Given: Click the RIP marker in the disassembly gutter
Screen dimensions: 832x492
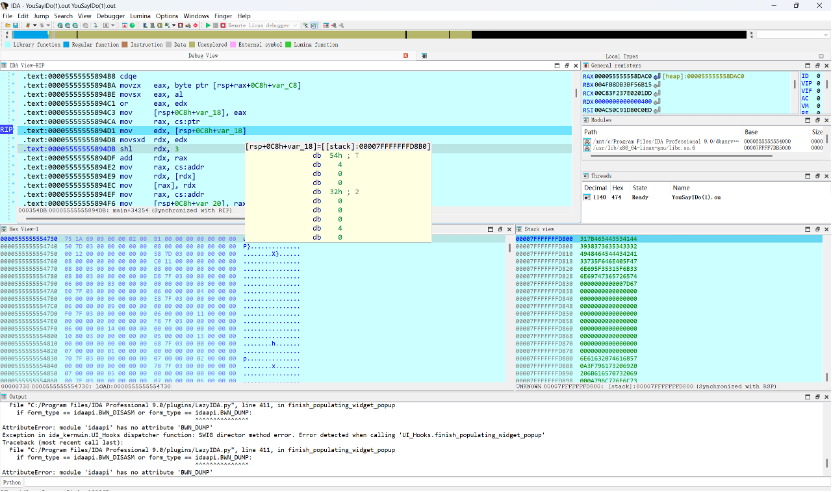Looking at the screenshot, I should coord(7,130).
